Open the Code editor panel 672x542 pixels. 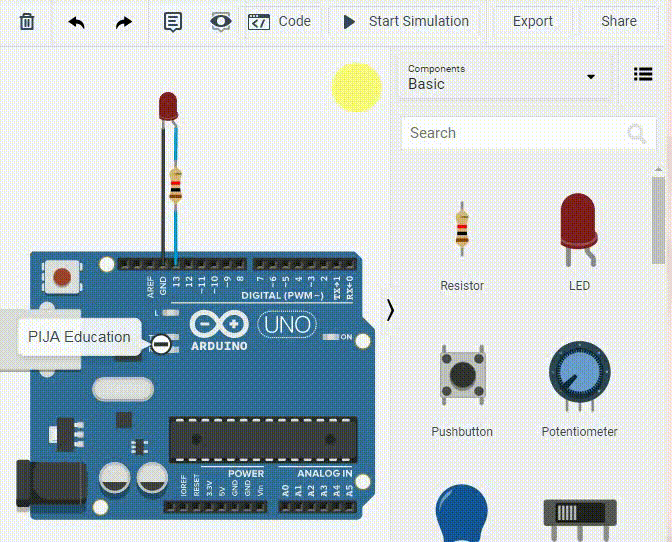[280, 21]
